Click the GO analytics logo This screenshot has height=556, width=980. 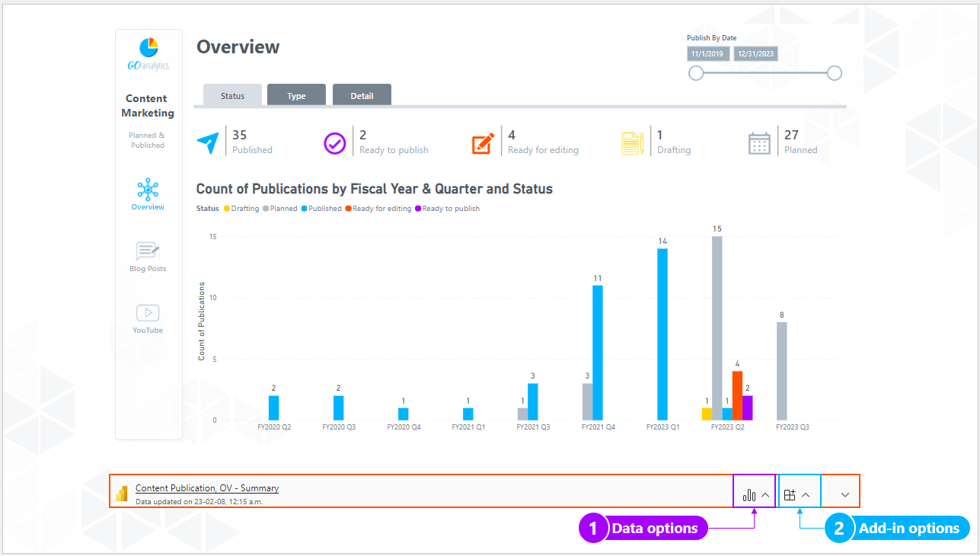148,53
